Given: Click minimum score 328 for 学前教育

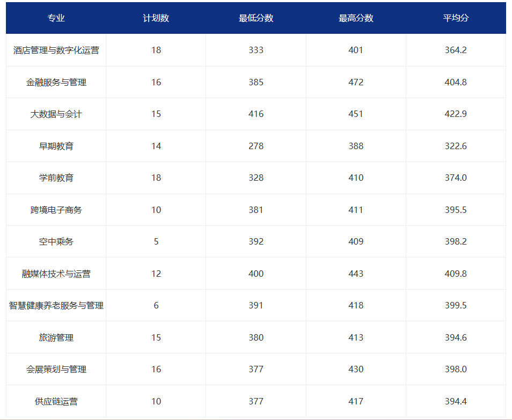Looking at the screenshot, I should pyautogui.click(x=255, y=178).
